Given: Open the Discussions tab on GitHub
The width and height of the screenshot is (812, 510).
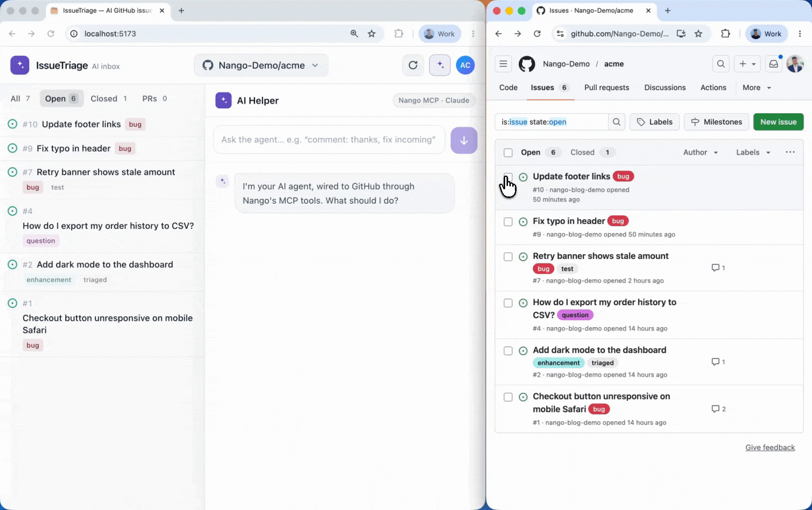Looking at the screenshot, I should pyautogui.click(x=665, y=87).
